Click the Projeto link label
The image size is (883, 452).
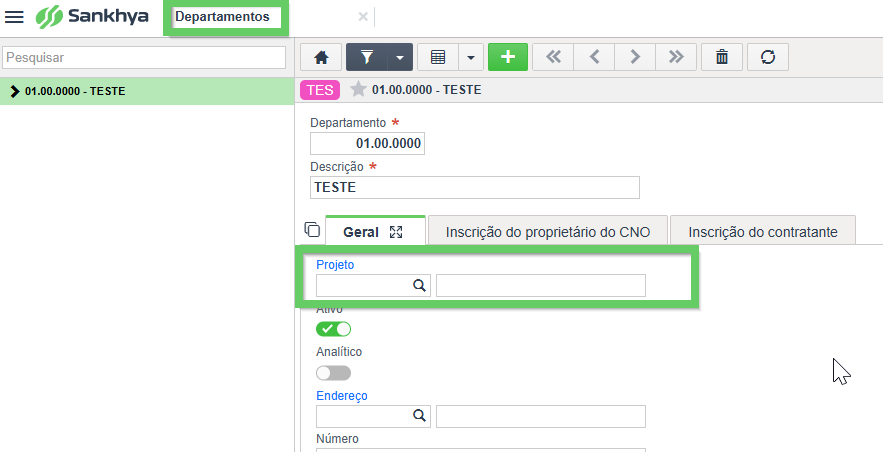point(335,265)
